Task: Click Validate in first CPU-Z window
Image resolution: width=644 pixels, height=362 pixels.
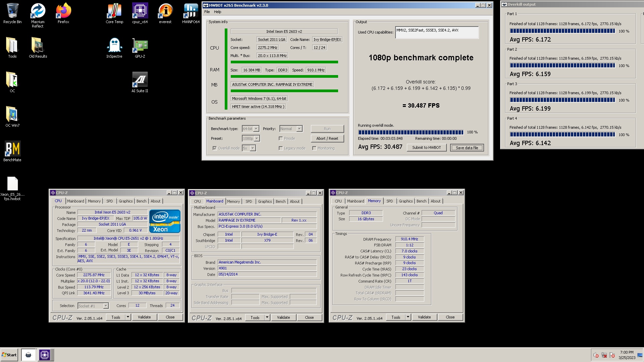Action: (x=144, y=317)
